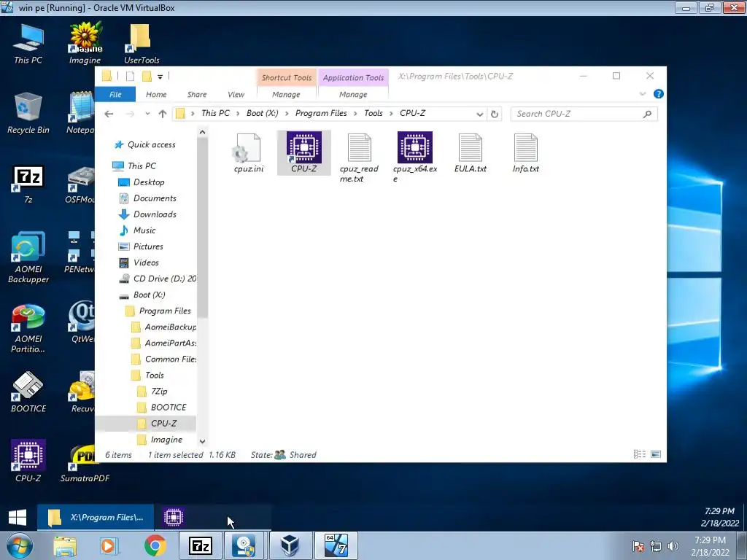The width and height of the screenshot is (747, 560).
Task: Expand chevron after Program Files in path
Action: coord(355,113)
